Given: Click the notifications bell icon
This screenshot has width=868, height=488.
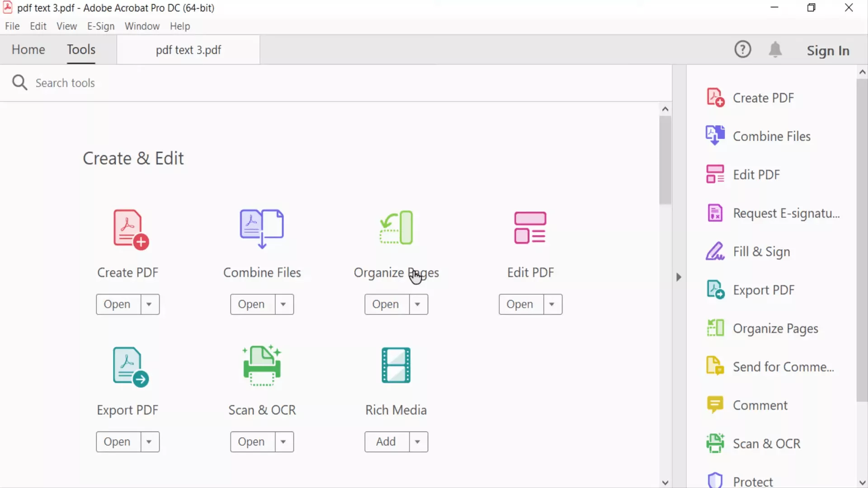Looking at the screenshot, I should [776, 49].
